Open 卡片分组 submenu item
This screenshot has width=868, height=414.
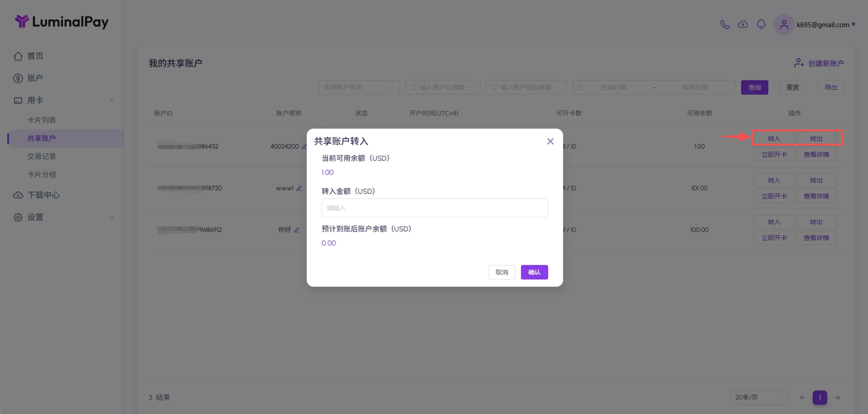tap(41, 174)
